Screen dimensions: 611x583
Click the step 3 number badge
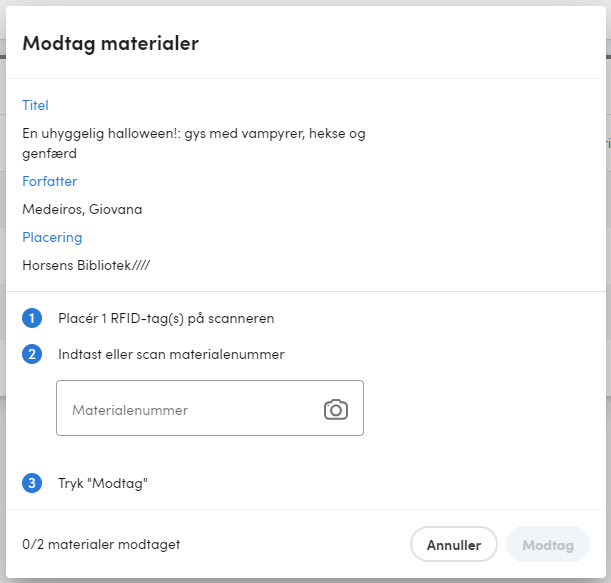click(x=32, y=483)
